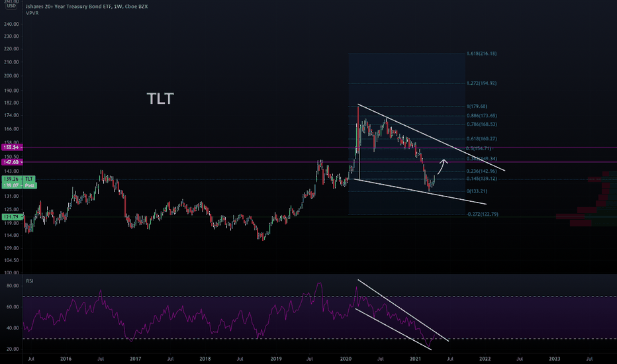Image resolution: width=617 pixels, height=364 pixels.
Task: Click 2017 on the time axis
Action: coord(135,359)
